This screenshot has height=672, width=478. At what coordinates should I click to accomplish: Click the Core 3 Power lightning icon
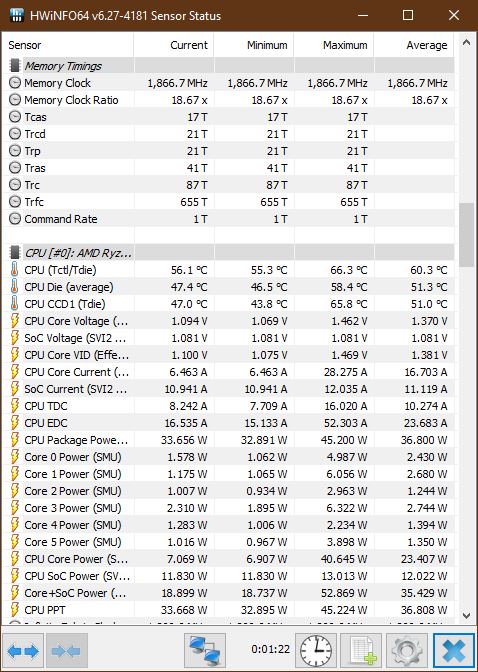[x=15, y=508]
